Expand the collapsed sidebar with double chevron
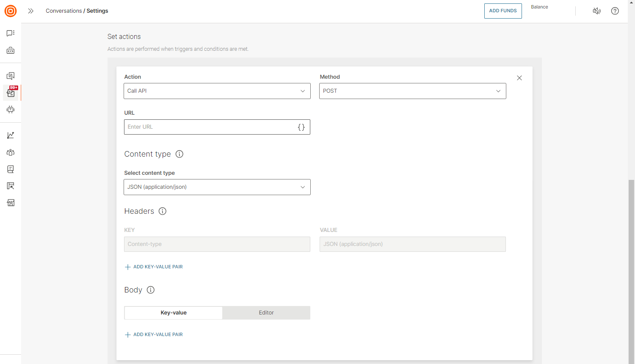 click(30, 11)
